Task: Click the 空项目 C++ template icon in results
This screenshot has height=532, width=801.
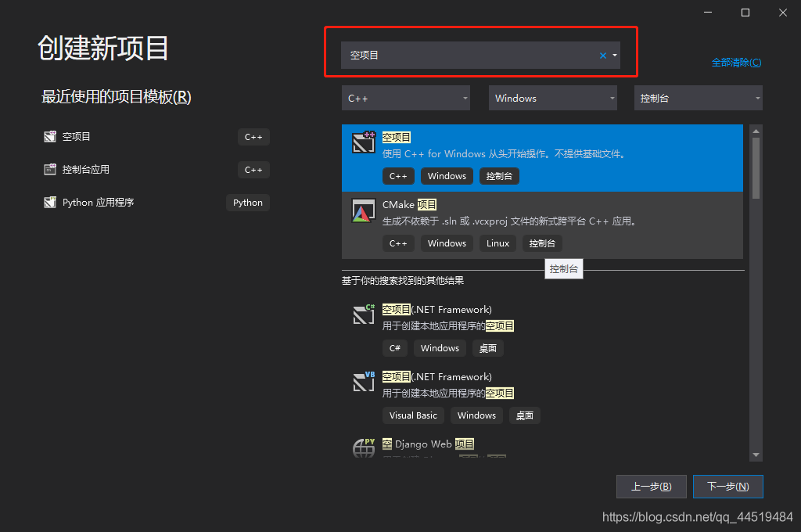Action: pos(364,142)
